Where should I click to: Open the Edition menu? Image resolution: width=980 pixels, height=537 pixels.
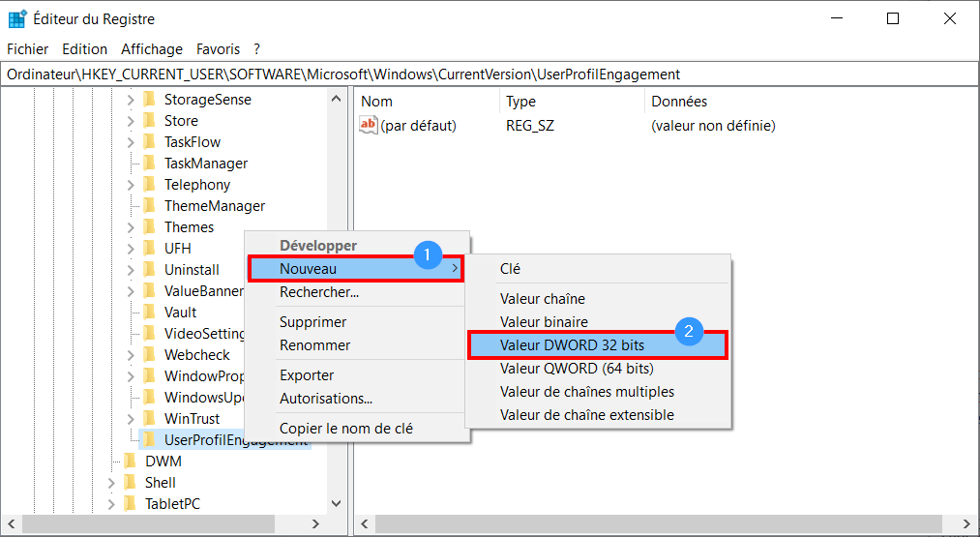point(85,48)
